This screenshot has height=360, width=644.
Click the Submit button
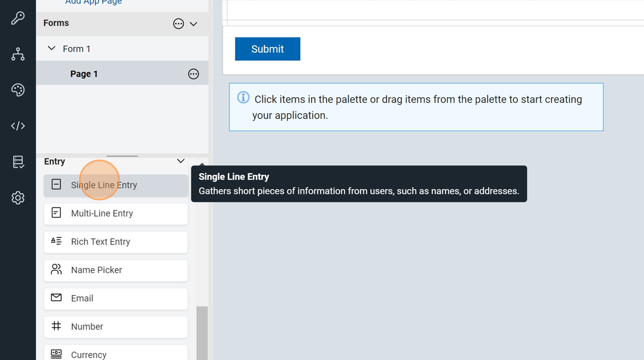pos(267,49)
